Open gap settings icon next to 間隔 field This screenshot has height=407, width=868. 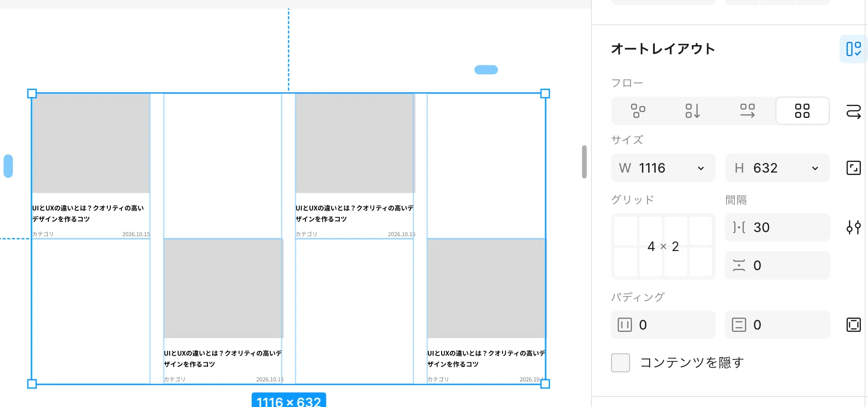[x=854, y=227]
